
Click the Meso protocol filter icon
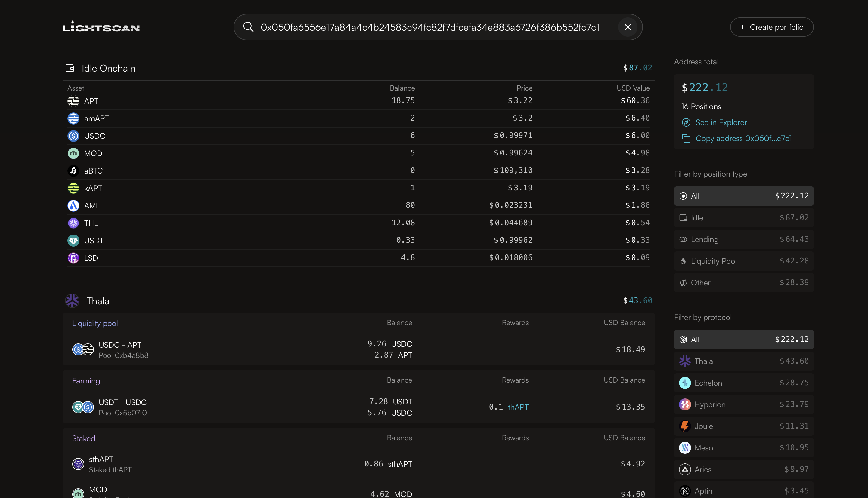point(684,448)
